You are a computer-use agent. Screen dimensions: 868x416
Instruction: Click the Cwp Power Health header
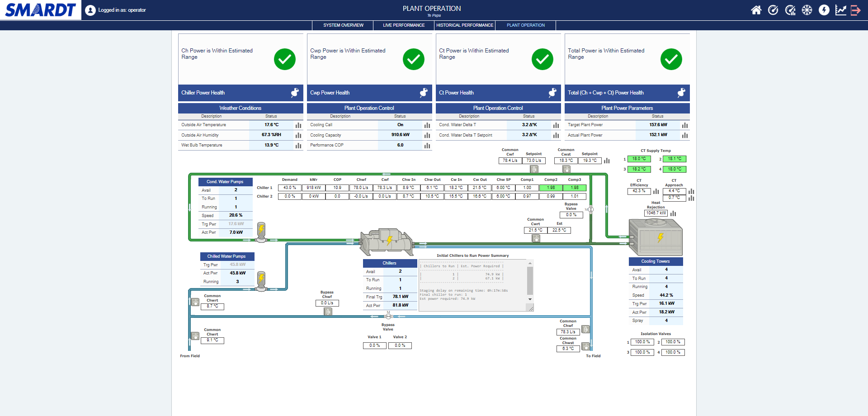(369, 93)
